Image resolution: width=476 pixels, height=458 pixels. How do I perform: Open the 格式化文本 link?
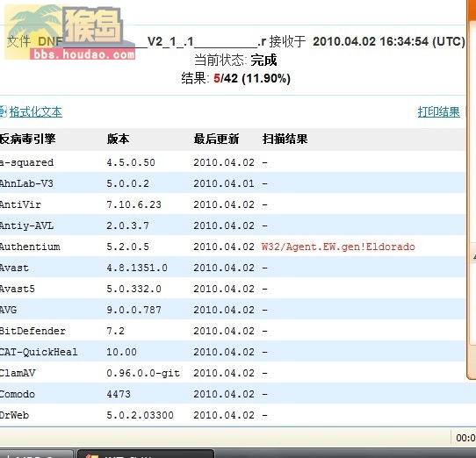click(x=35, y=112)
